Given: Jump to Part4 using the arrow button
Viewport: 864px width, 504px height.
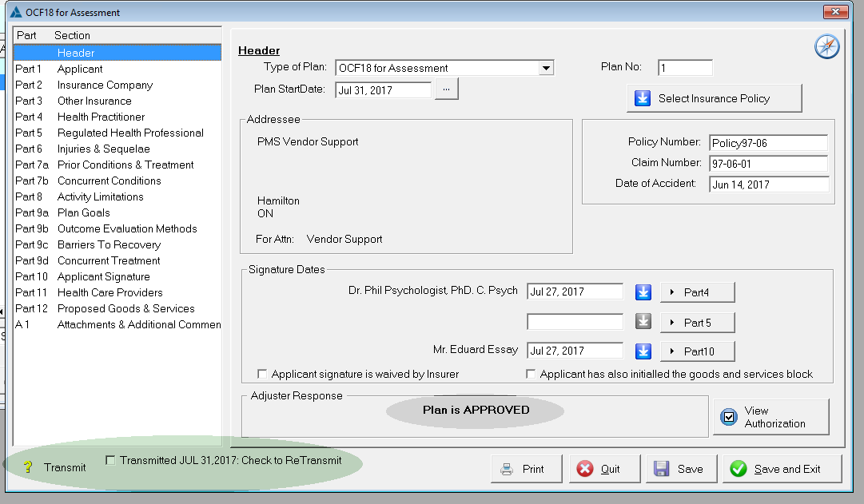Looking at the screenshot, I should [x=697, y=292].
